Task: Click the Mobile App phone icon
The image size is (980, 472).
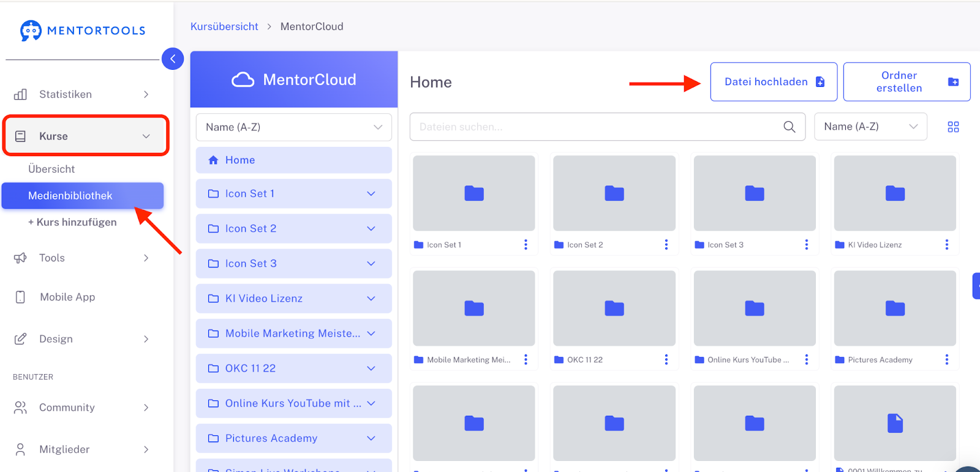Action: pos(20,297)
